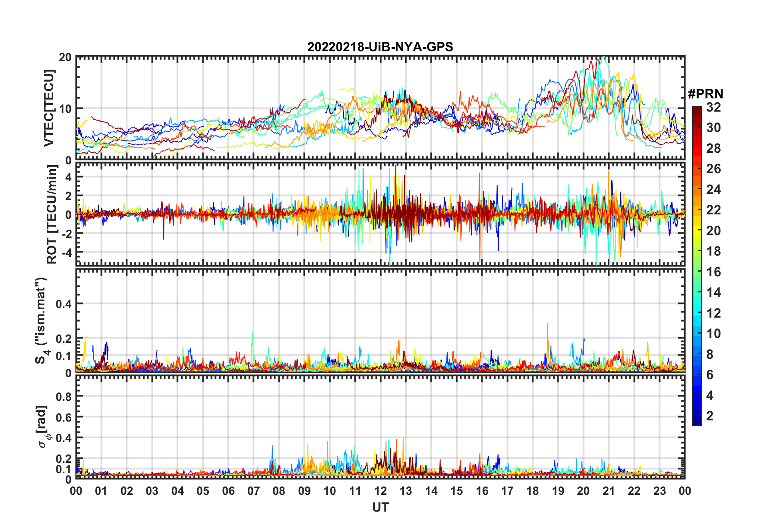Click the S4 axis tick label 0.2
761x532 pixels.
coord(64,338)
